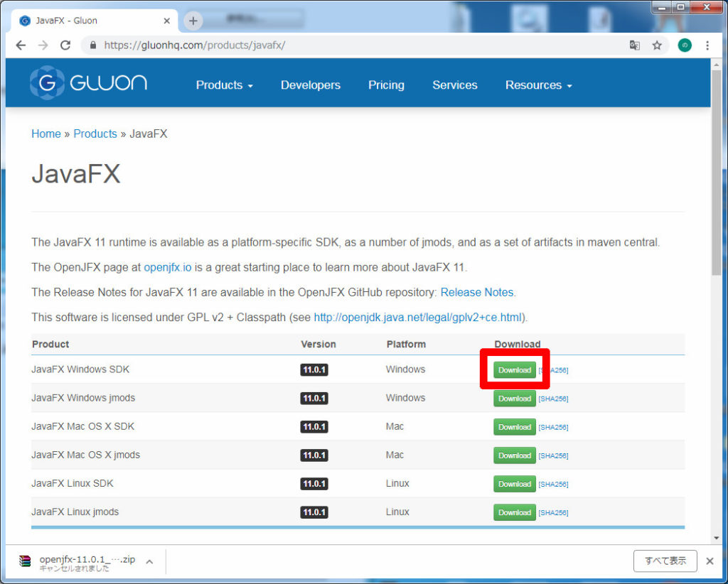Open the Developers navigation menu item
This screenshot has width=728, height=584.
(310, 85)
